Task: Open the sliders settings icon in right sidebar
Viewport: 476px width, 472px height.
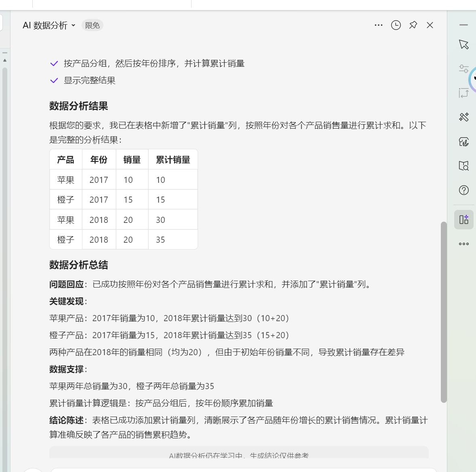Action: [464, 69]
